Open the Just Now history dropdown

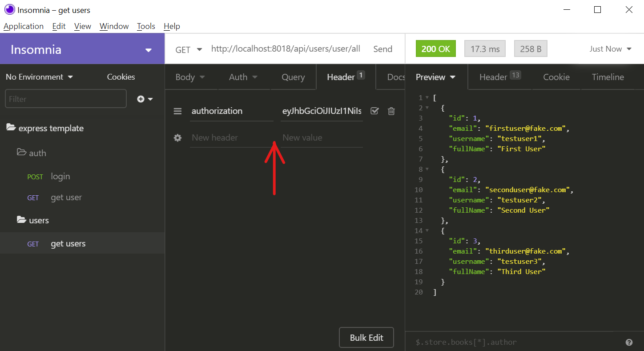point(611,49)
